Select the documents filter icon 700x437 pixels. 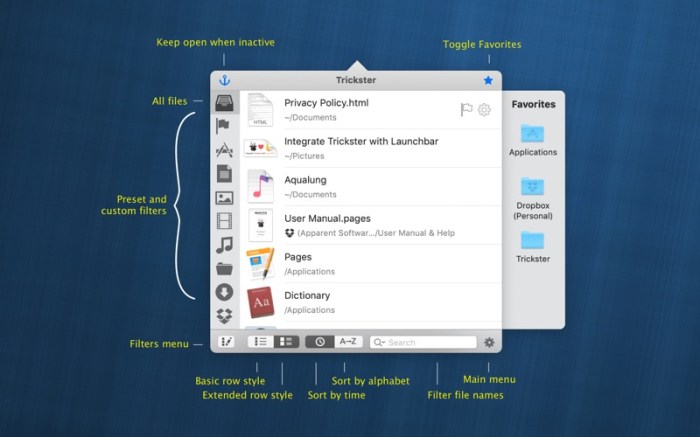coord(225,174)
